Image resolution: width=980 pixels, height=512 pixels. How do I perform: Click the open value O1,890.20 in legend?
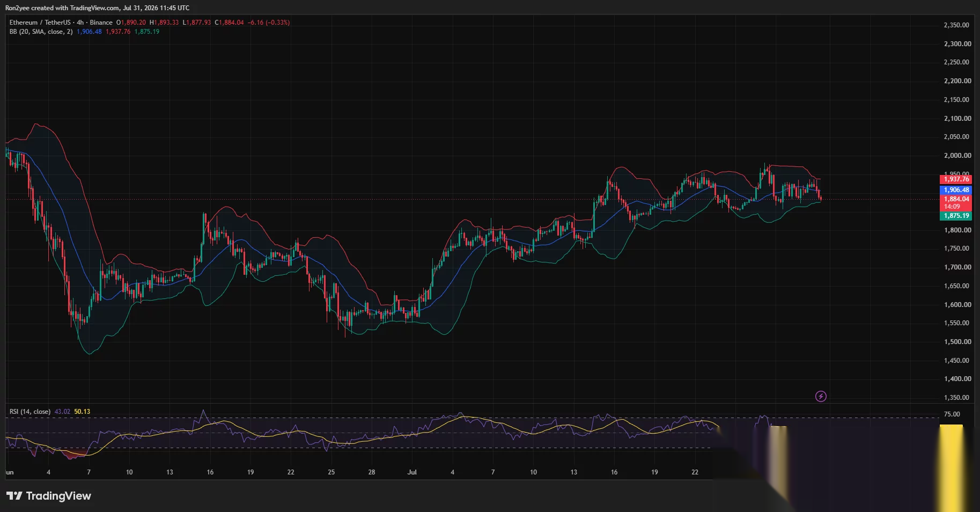click(x=131, y=23)
